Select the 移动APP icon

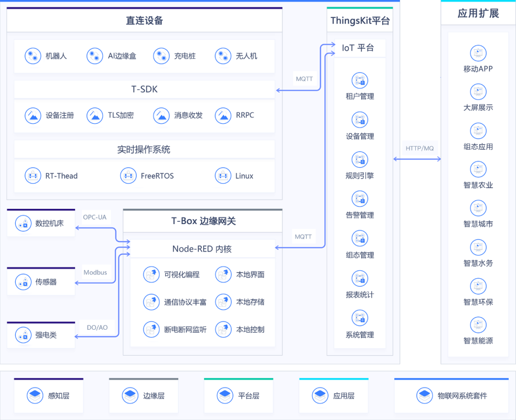(478, 53)
